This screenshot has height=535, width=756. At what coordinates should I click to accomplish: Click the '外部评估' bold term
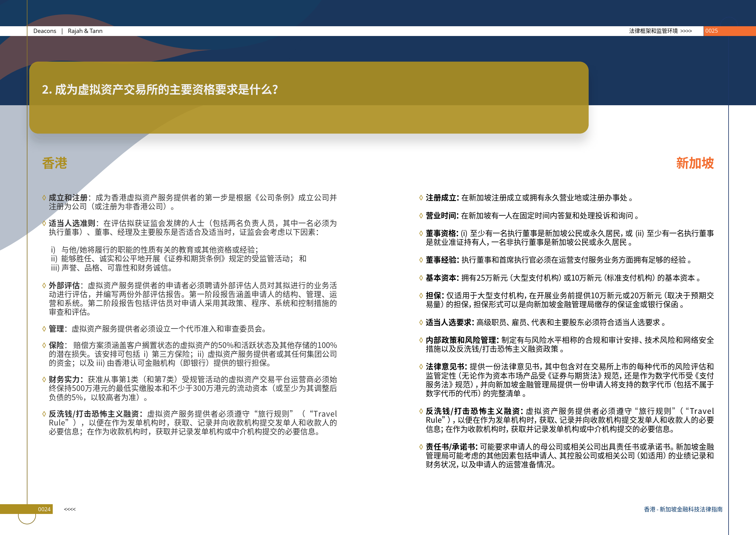pyautogui.click(x=64, y=285)
